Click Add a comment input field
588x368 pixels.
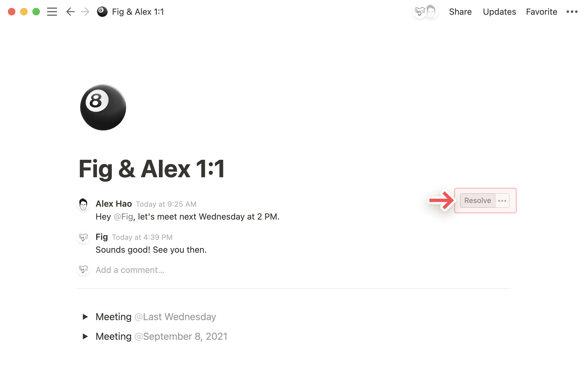click(x=129, y=270)
